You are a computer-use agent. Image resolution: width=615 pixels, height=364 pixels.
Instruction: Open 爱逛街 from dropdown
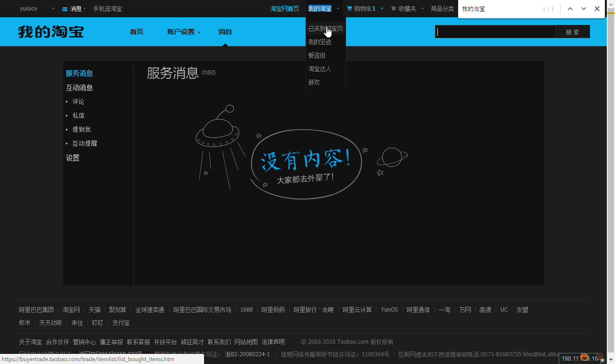[x=317, y=55]
